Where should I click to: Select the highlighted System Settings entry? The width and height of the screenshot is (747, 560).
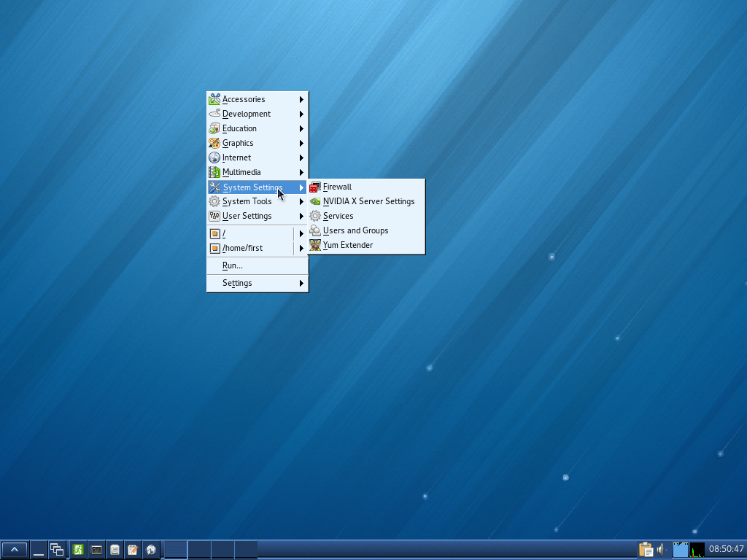pyautogui.click(x=258, y=187)
